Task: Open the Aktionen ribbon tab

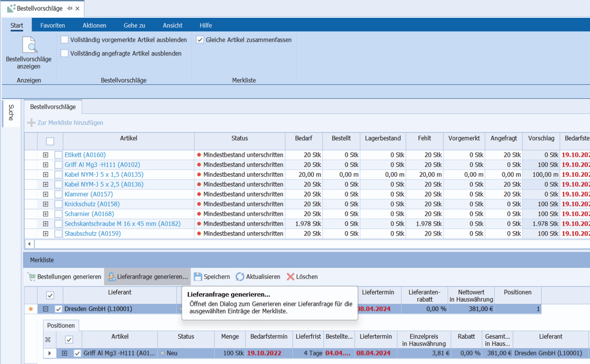Action: coord(94,25)
